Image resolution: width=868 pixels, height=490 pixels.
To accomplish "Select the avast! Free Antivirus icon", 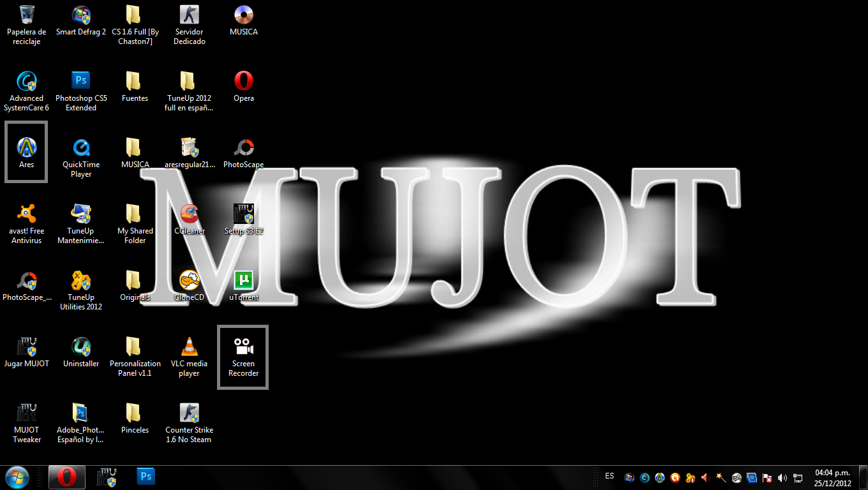I will coord(26,214).
